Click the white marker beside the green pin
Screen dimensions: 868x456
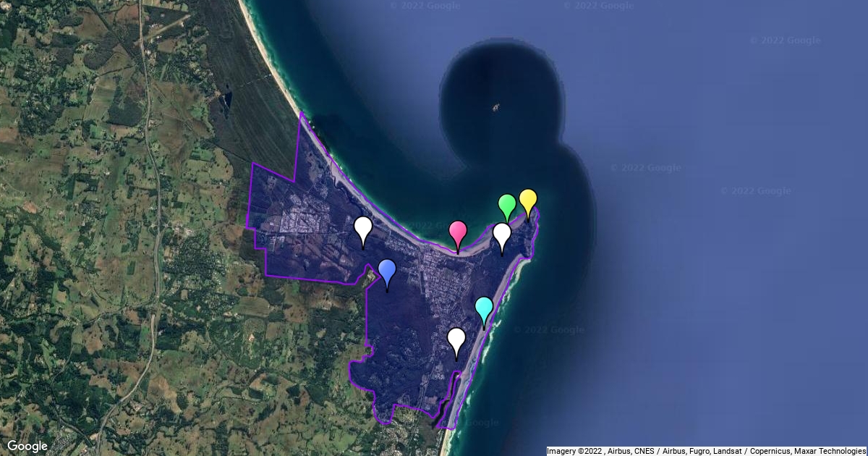tap(502, 235)
